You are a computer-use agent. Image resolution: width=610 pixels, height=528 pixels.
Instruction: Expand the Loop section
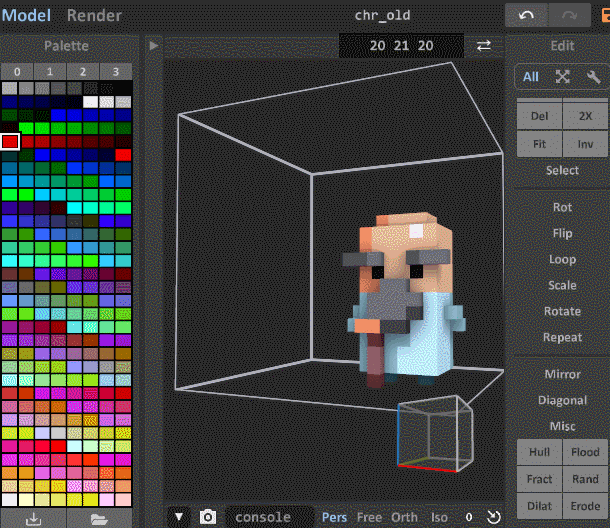tap(562, 259)
